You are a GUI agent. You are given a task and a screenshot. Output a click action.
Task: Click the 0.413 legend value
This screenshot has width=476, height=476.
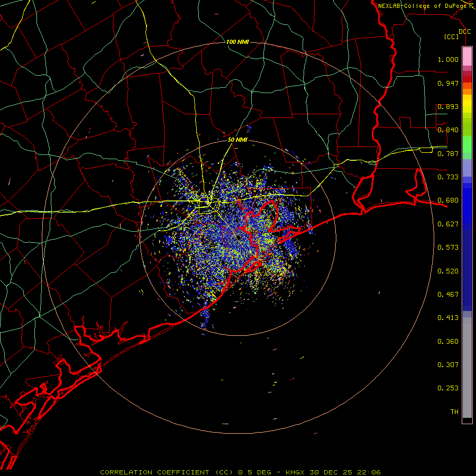point(448,318)
